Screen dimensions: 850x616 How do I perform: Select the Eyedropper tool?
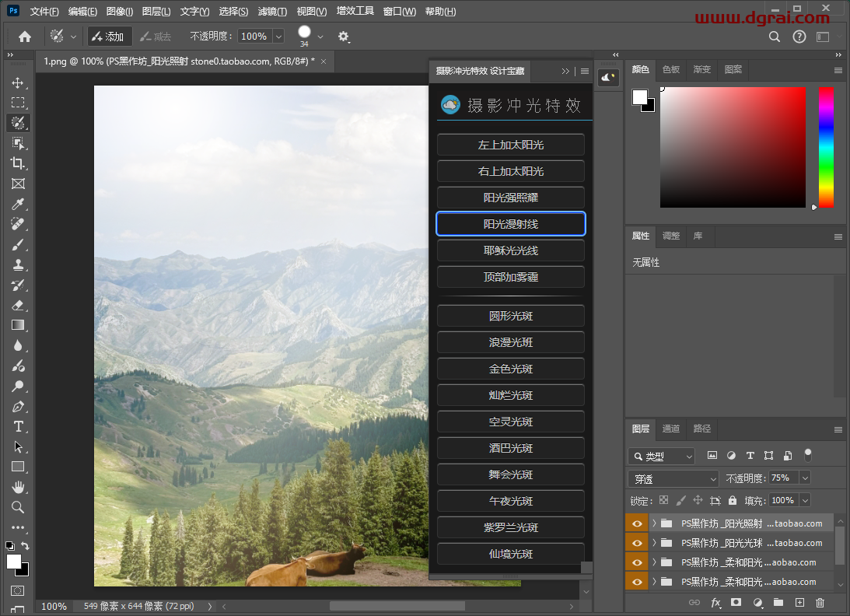tap(18, 204)
